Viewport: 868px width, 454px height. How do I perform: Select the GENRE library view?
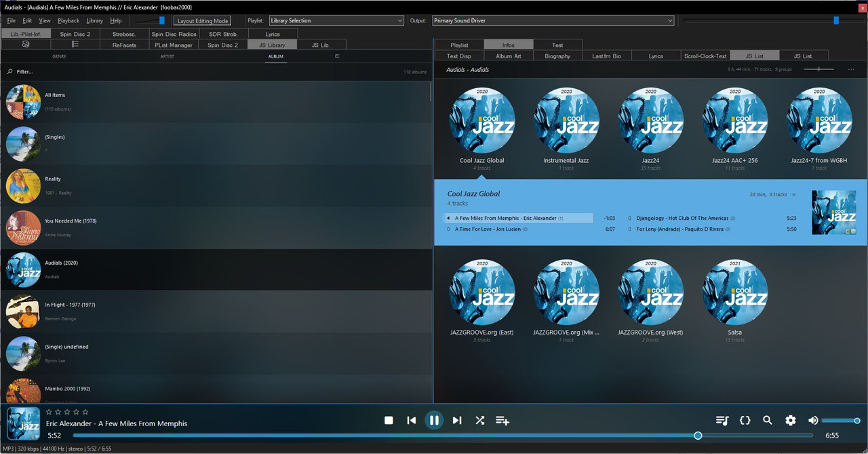point(59,56)
